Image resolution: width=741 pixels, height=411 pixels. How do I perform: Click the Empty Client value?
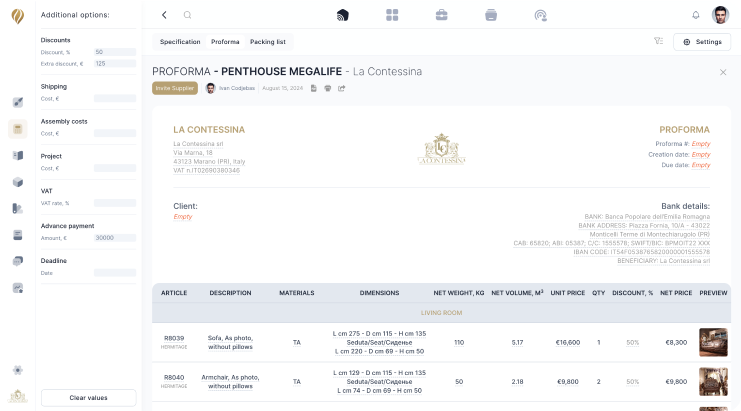[183, 216]
